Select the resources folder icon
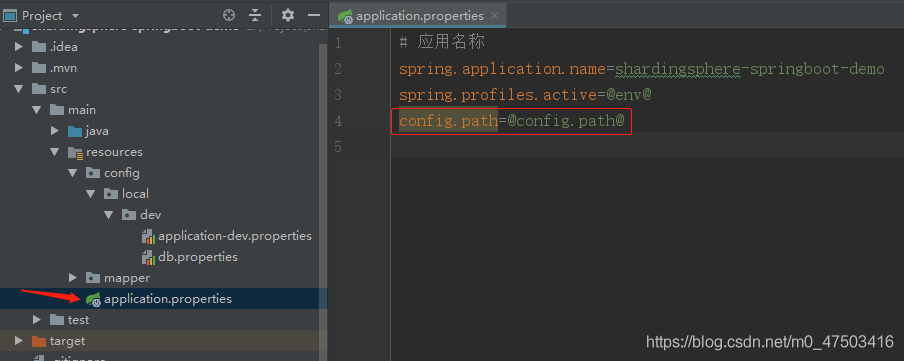This screenshot has width=904, height=361. coord(75,152)
